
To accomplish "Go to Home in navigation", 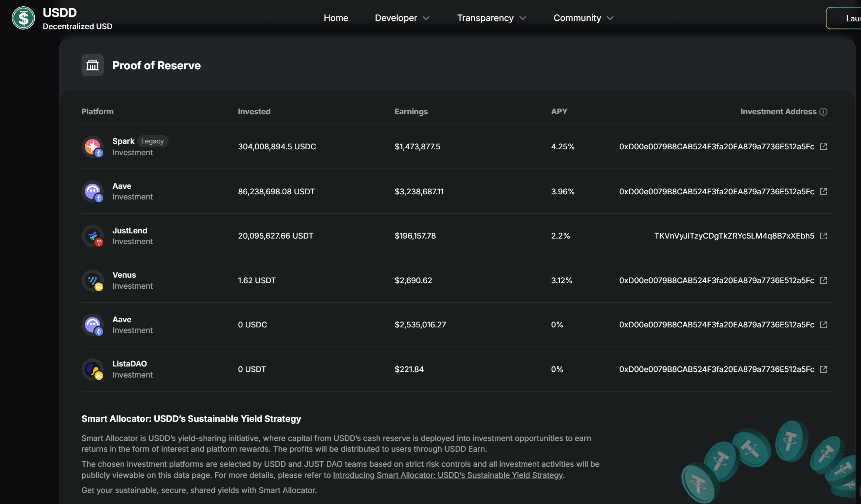I will point(336,18).
